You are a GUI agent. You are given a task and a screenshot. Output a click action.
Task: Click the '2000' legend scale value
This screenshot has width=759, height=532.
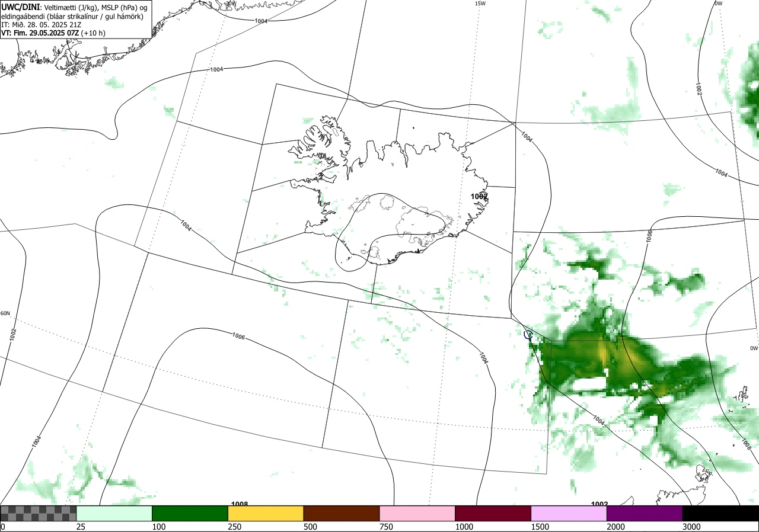[x=616, y=527]
